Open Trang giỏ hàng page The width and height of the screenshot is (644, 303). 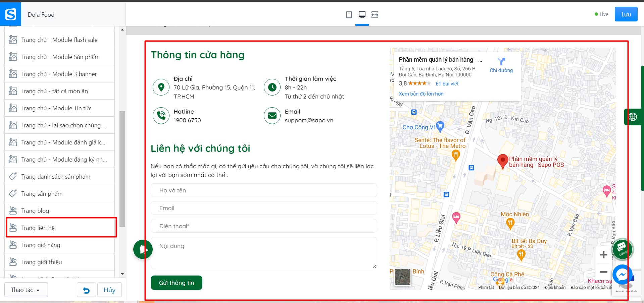[60, 245]
